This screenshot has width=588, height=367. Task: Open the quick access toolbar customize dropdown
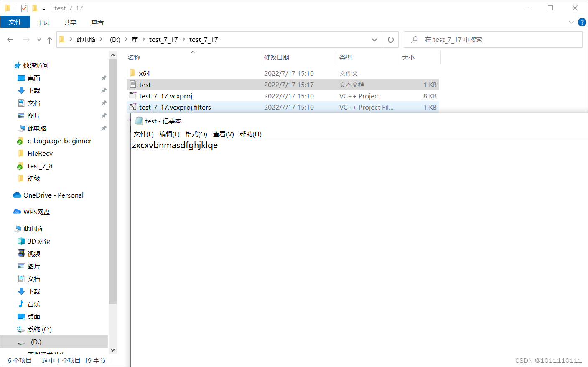[x=44, y=8]
